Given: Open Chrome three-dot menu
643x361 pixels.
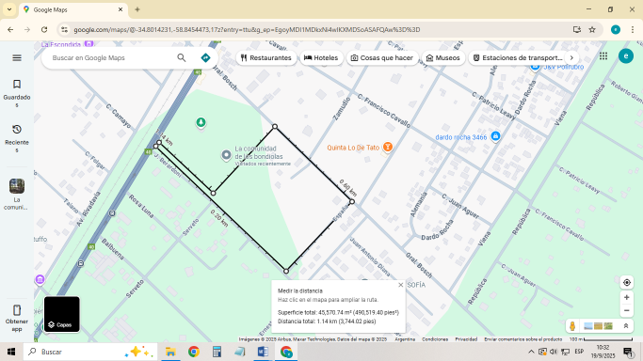Looking at the screenshot, I should (633, 30).
